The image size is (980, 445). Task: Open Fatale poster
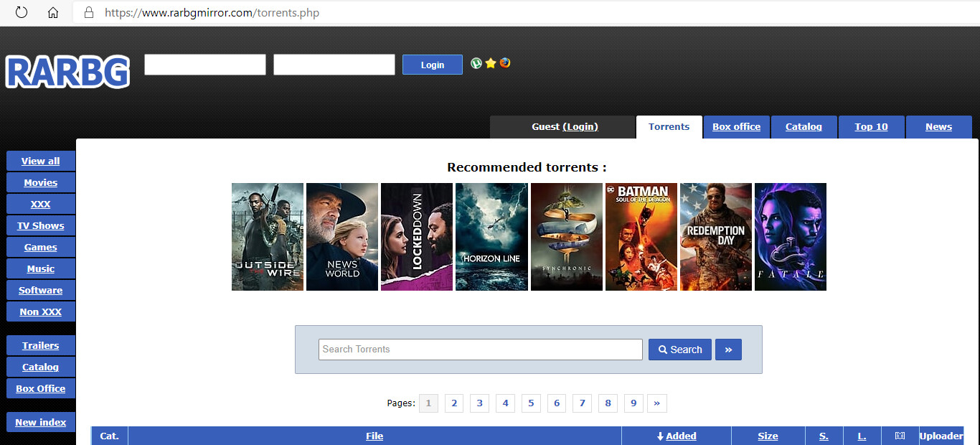[x=791, y=237]
